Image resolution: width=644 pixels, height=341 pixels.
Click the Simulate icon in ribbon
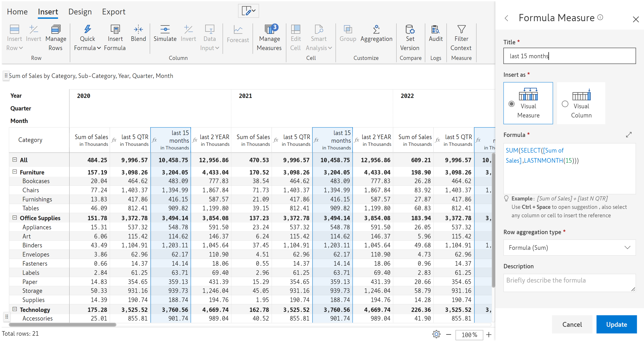click(x=165, y=29)
